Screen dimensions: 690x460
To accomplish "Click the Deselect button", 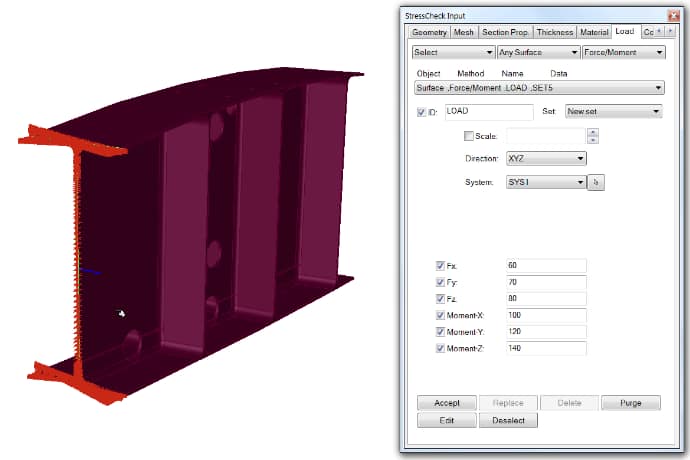I will point(508,420).
